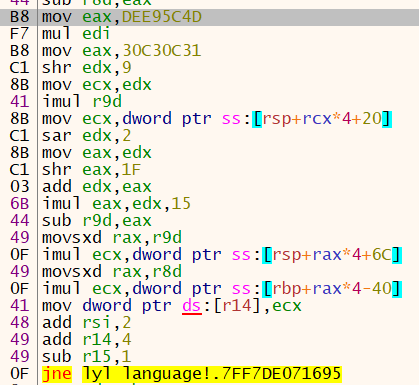Viewport: 419px width, 385px height.
Task: Click instruction 'mov ecx,dword ptr ss:[rsp+rcx*4+20]'
Action: coord(217,119)
